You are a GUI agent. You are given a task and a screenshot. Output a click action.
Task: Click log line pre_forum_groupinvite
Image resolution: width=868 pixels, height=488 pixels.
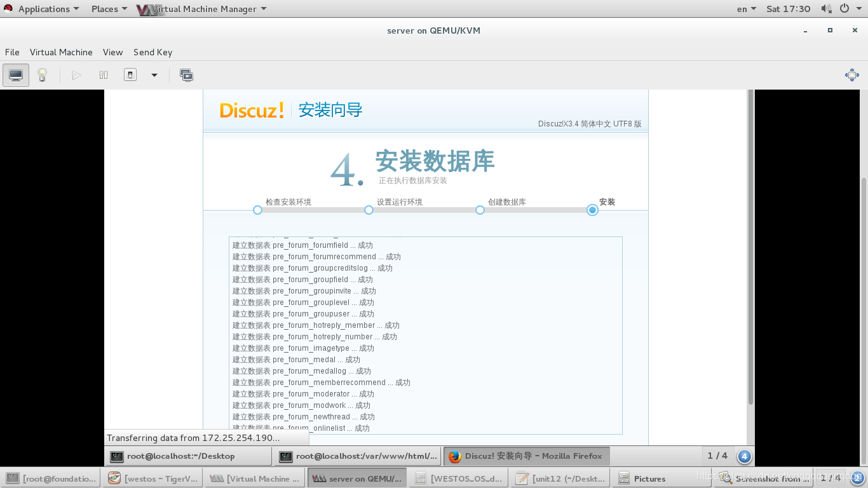point(304,291)
